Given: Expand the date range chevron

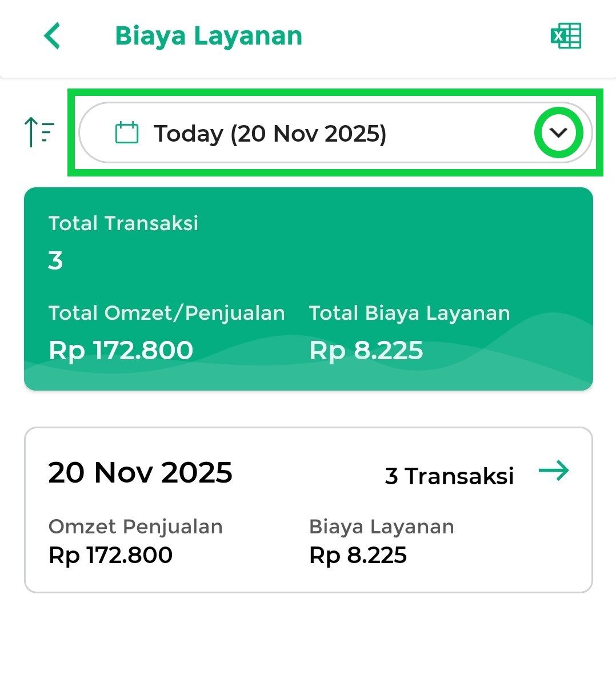Looking at the screenshot, I should pos(558,133).
